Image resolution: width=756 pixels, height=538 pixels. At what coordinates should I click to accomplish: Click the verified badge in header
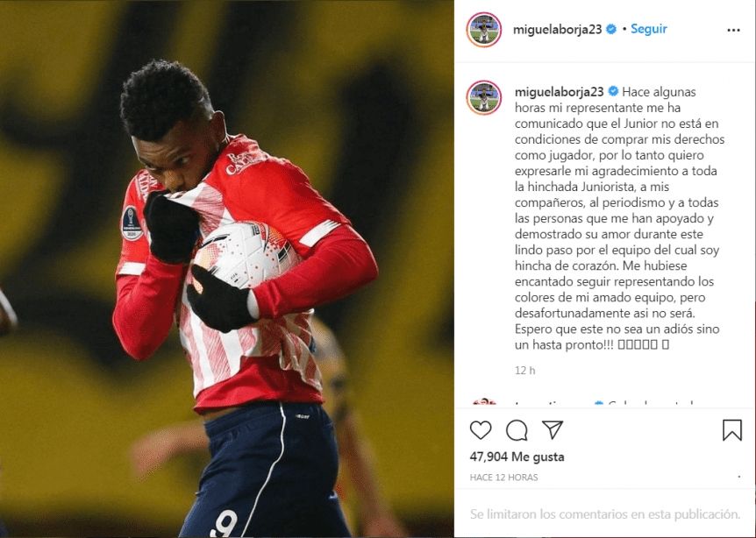(x=611, y=29)
